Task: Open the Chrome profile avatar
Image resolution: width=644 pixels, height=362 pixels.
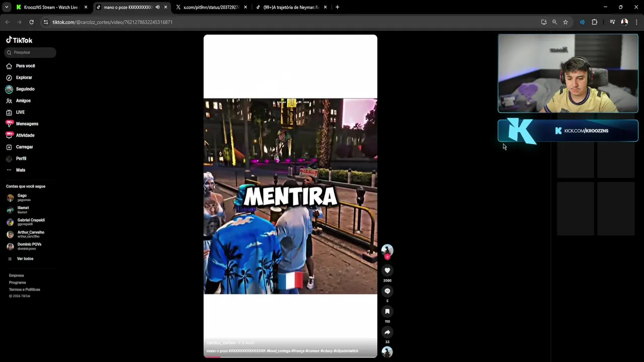Action: [x=624, y=22]
